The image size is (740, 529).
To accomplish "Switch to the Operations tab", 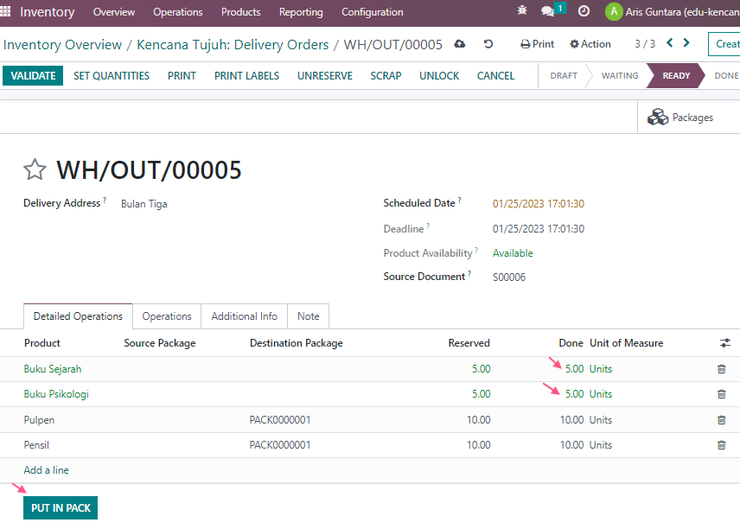I will click(x=167, y=316).
